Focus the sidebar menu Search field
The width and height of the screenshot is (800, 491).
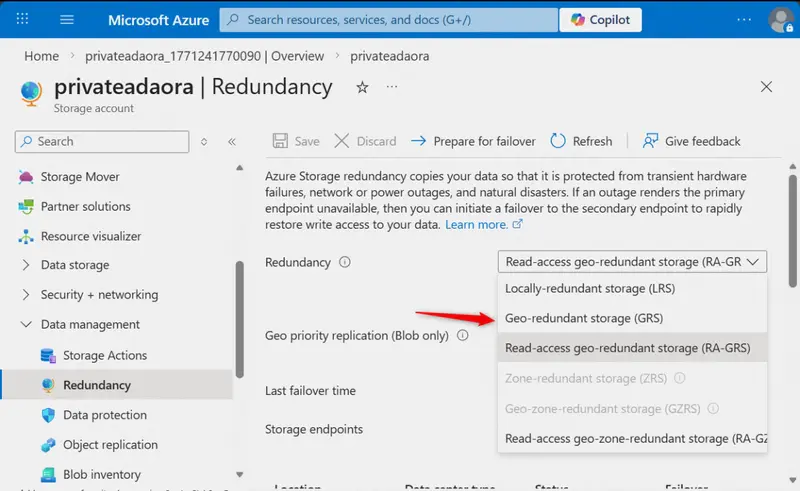[x=102, y=141]
